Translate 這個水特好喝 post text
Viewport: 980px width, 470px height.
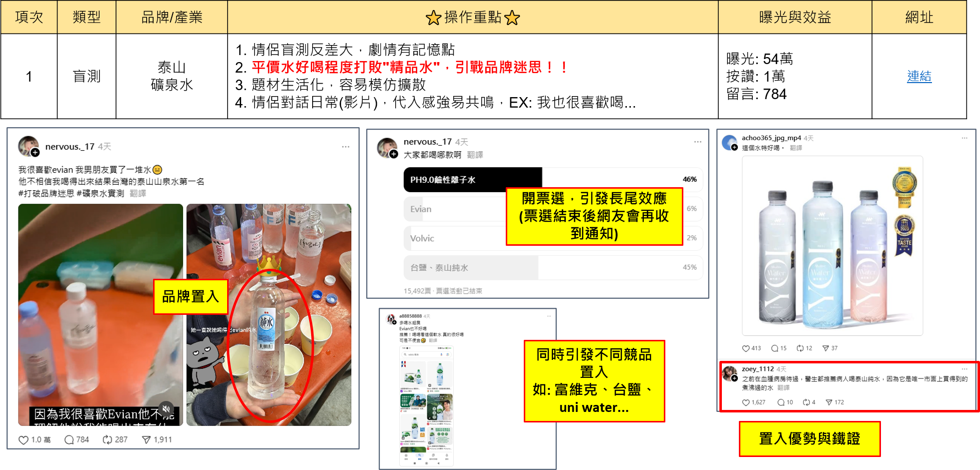point(795,148)
